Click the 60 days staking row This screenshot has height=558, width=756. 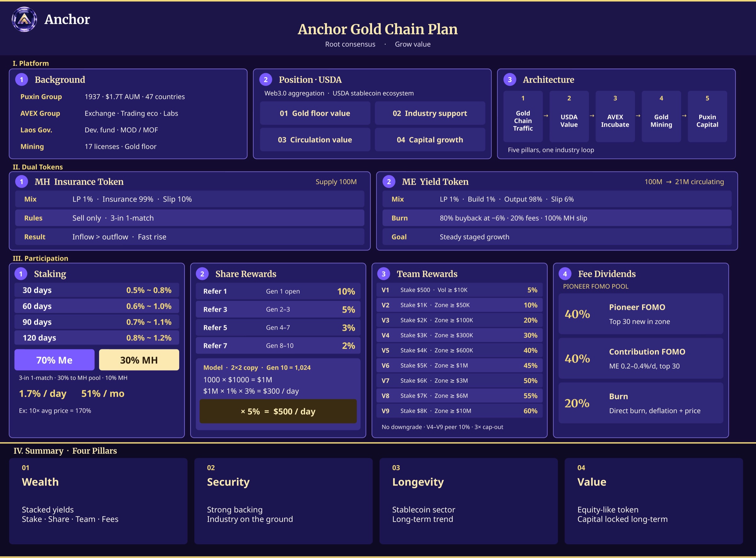pos(97,306)
